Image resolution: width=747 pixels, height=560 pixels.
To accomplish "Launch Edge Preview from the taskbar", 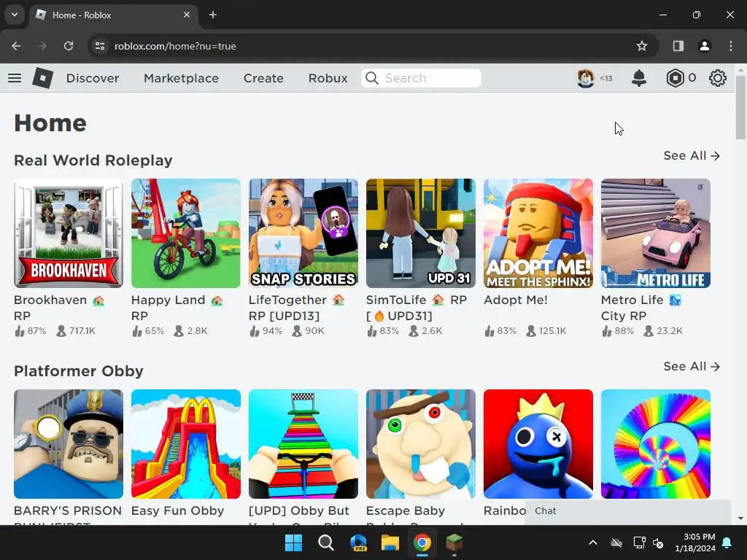I will point(358,542).
